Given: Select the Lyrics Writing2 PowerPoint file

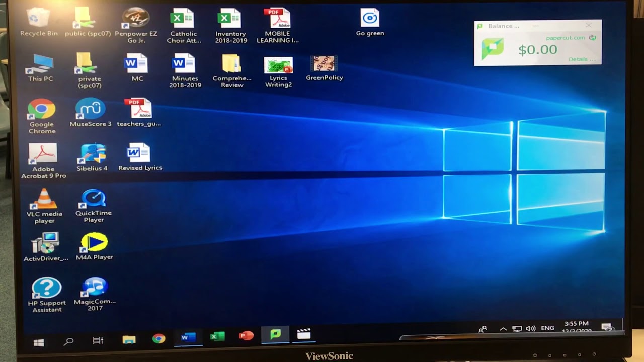Looking at the screenshot, I should pos(278,71).
